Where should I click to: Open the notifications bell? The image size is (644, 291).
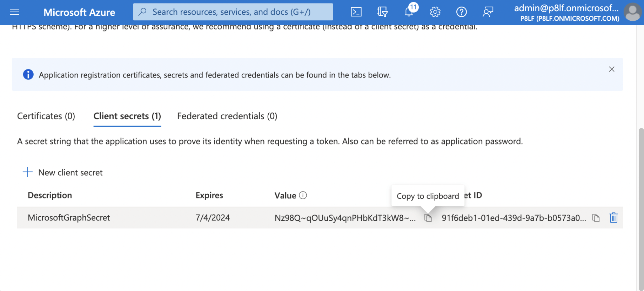[409, 12]
